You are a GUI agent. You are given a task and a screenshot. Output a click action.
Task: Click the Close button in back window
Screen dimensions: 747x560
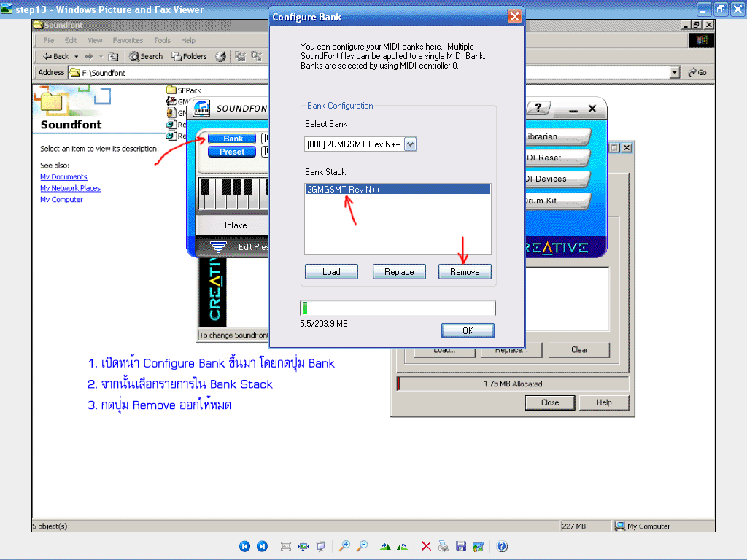550,402
